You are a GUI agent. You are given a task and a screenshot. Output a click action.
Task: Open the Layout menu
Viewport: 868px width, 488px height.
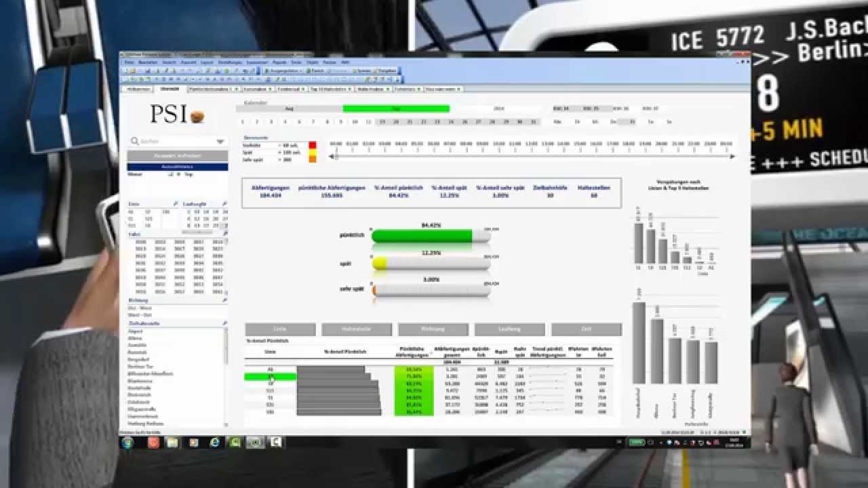pos(207,62)
